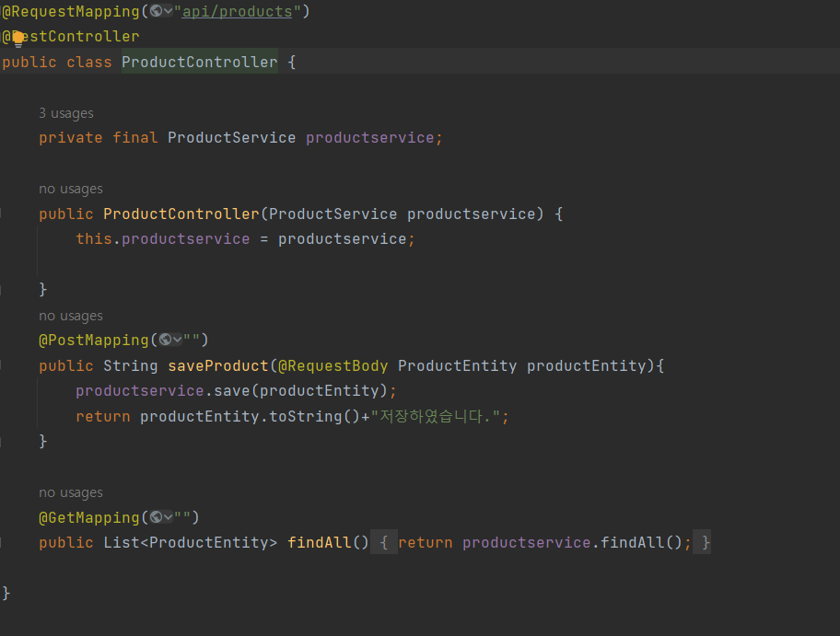Expand the dropdown arrow beside the GetMapping globe
This screenshot has width=840, height=636.
[169, 517]
